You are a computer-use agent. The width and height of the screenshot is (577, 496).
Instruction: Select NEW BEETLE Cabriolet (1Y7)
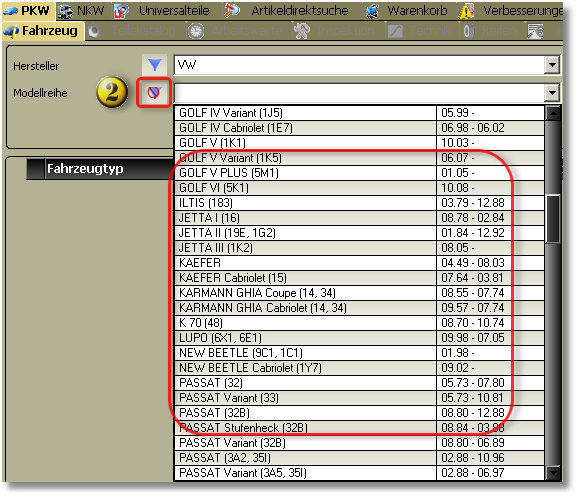[359, 368]
